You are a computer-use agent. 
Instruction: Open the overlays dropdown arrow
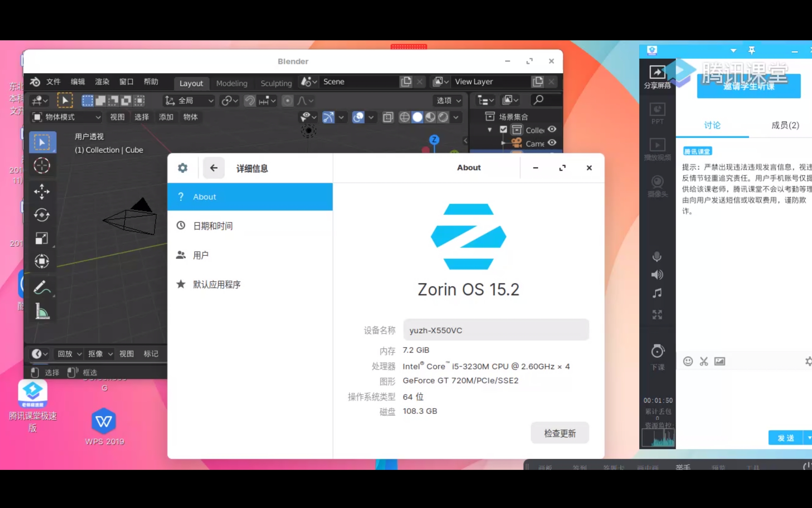click(371, 117)
